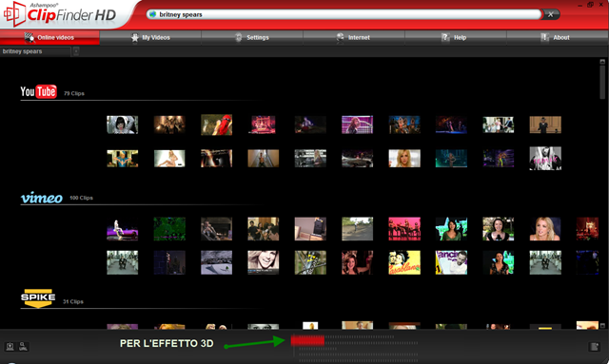This screenshot has width=609, height=364.
Task: Open the Online videos tab
Action: pyautogui.click(x=49, y=38)
